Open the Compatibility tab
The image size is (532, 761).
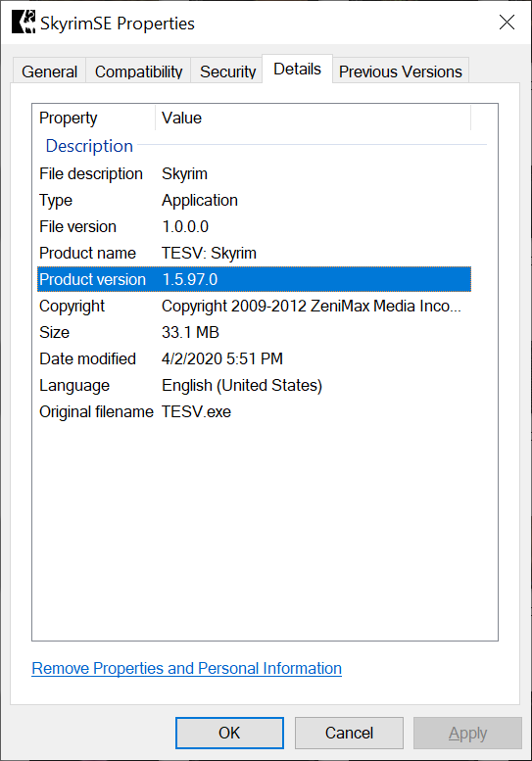[x=138, y=71]
